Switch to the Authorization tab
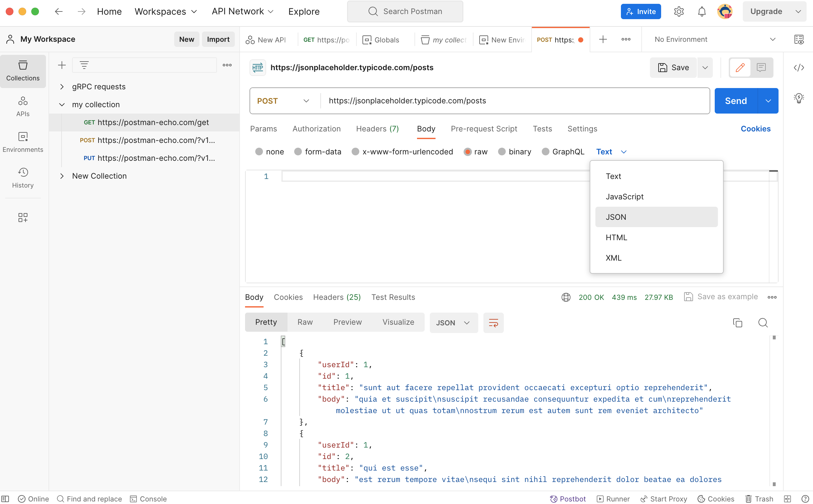Viewport: 813px width, 504px height. [x=316, y=129]
